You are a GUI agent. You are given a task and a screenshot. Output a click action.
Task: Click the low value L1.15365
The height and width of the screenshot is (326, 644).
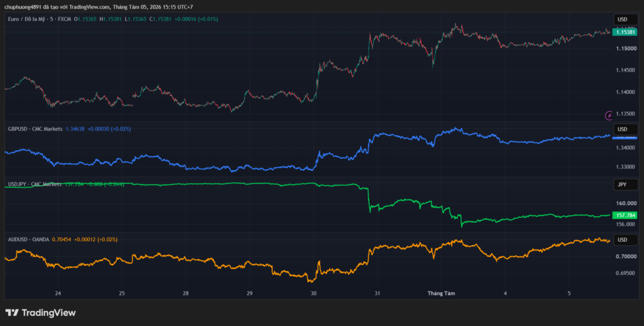[x=136, y=19]
